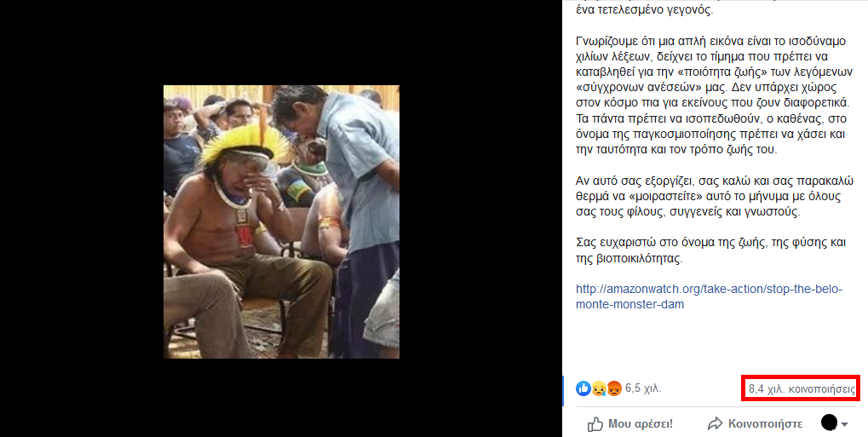
Task: Click the blue Like reaction icon
Action: coord(583,388)
